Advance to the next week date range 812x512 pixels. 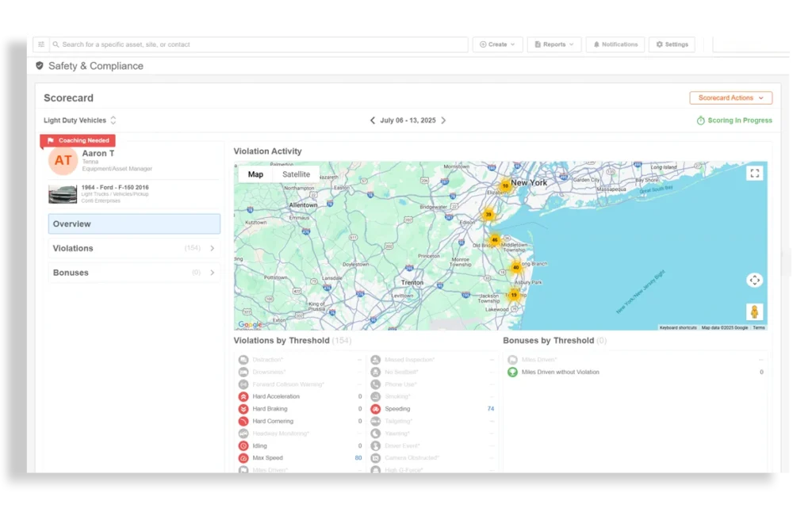(x=443, y=120)
